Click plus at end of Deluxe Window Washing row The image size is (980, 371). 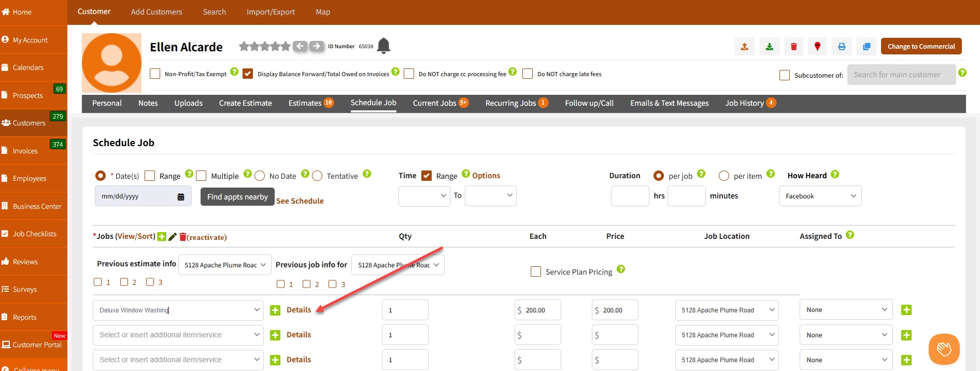click(906, 310)
